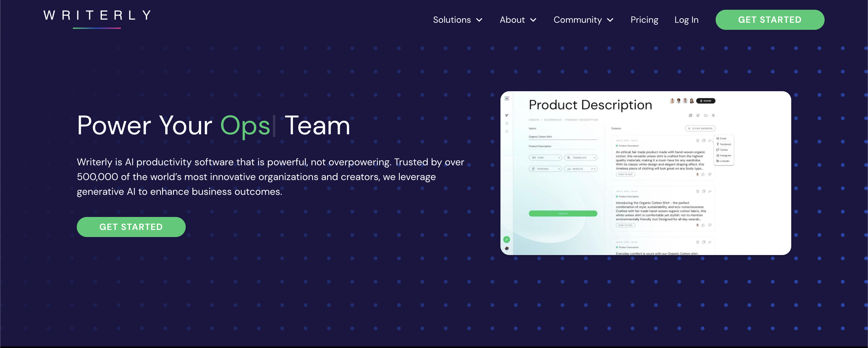Open the TONE dropdown
868x348 pixels.
pyautogui.click(x=545, y=158)
